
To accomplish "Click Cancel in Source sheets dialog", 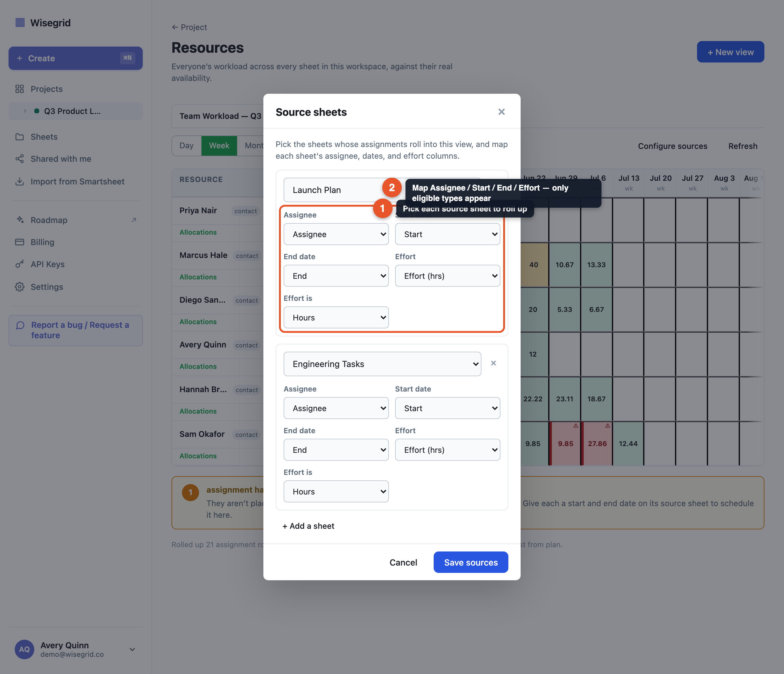I will [x=403, y=562].
